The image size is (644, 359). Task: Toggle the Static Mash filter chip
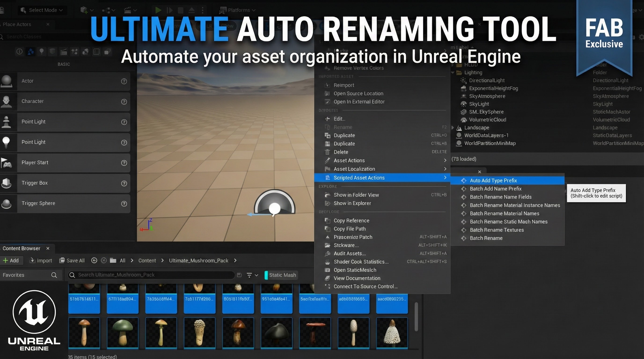coord(281,275)
